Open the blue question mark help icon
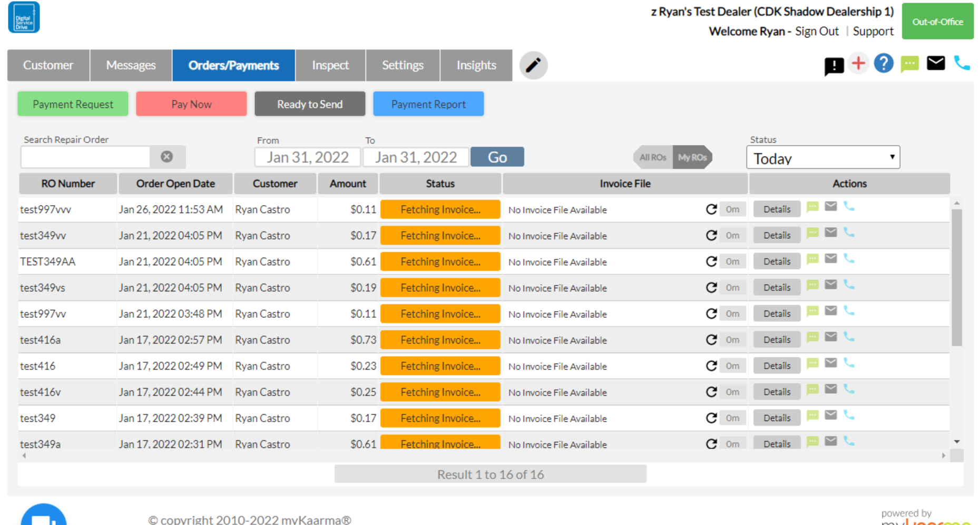 point(884,63)
